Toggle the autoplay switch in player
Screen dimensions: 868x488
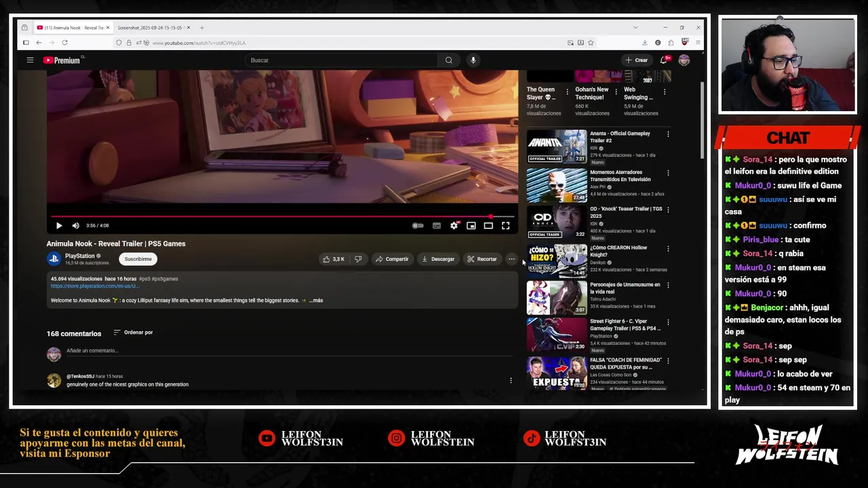[418, 226]
